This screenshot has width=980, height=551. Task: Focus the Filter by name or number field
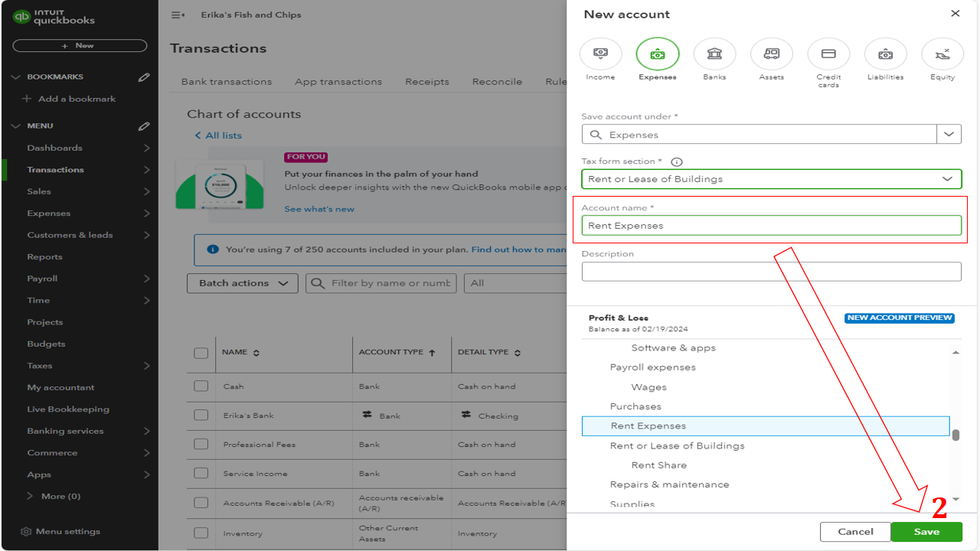381,283
